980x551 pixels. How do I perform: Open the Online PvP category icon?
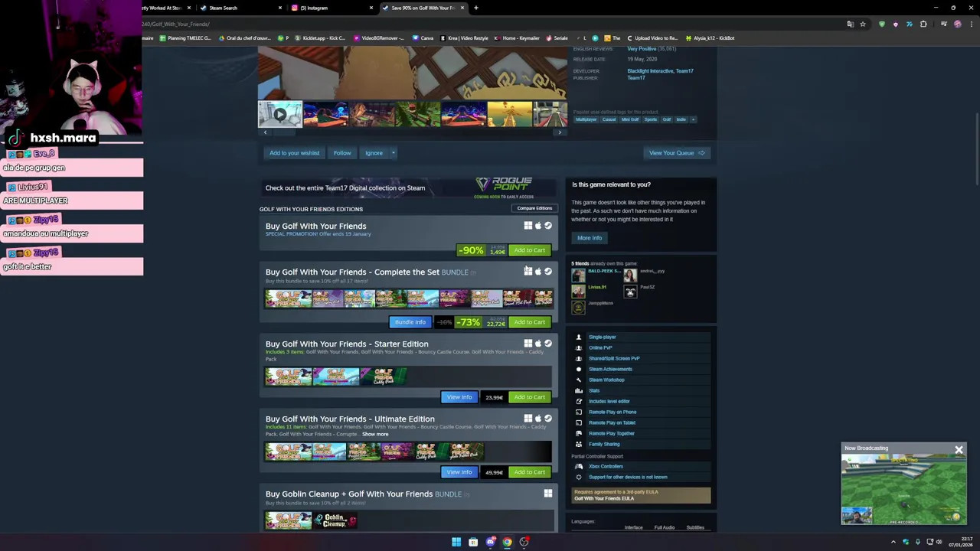[x=579, y=347]
